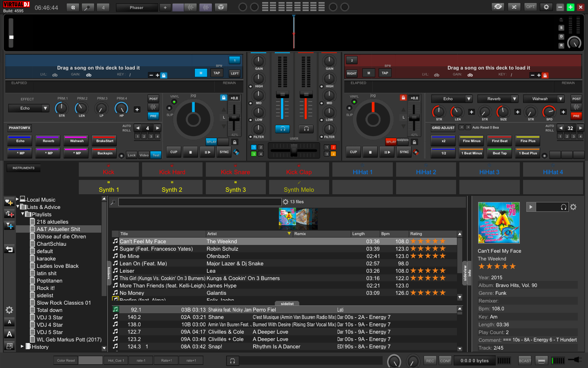The width and height of the screenshot is (588, 368).
Task: Click the back arrow icon in browser sidebar
Action: 9,249
